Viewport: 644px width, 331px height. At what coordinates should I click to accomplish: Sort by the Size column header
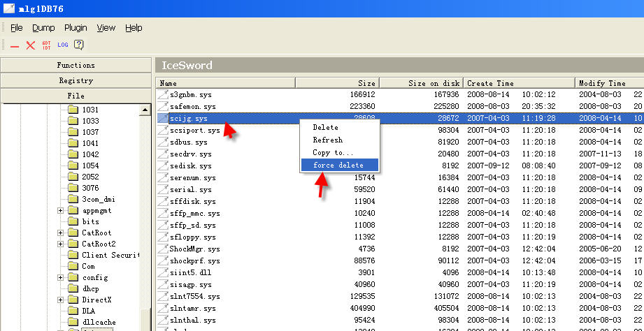pyautogui.click(x=337, y=83)
